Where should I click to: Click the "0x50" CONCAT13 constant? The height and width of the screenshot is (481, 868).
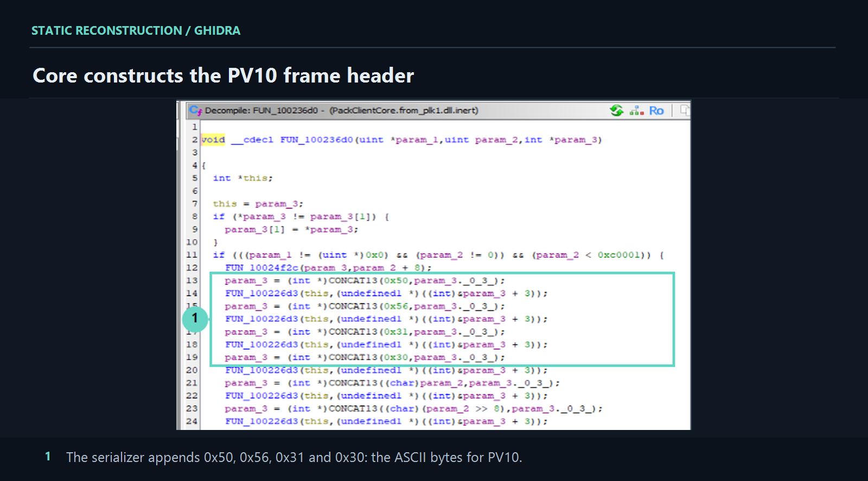(x=395, y=281)
